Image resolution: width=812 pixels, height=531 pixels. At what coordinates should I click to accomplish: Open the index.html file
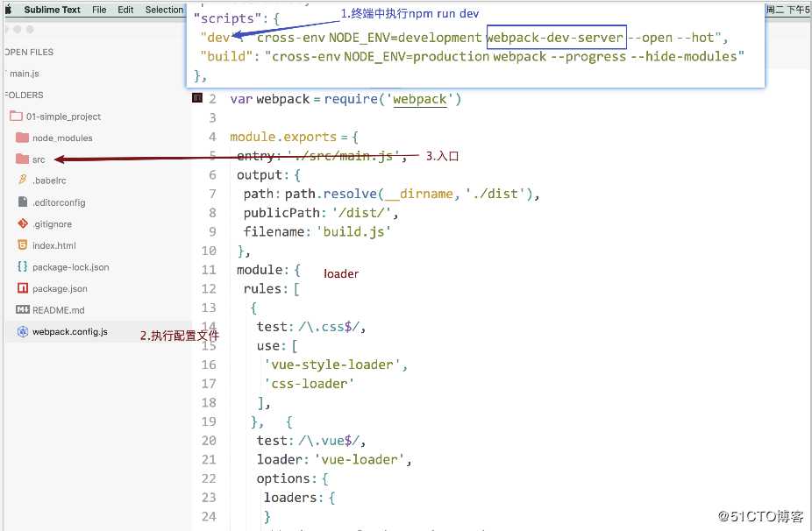click(53, 246)
